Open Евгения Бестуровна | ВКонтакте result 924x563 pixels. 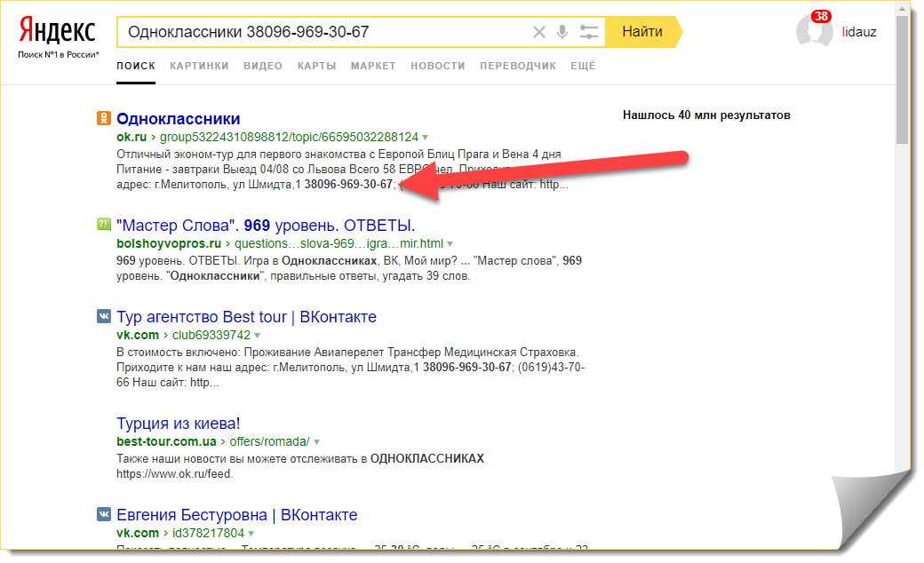(237, 515)
